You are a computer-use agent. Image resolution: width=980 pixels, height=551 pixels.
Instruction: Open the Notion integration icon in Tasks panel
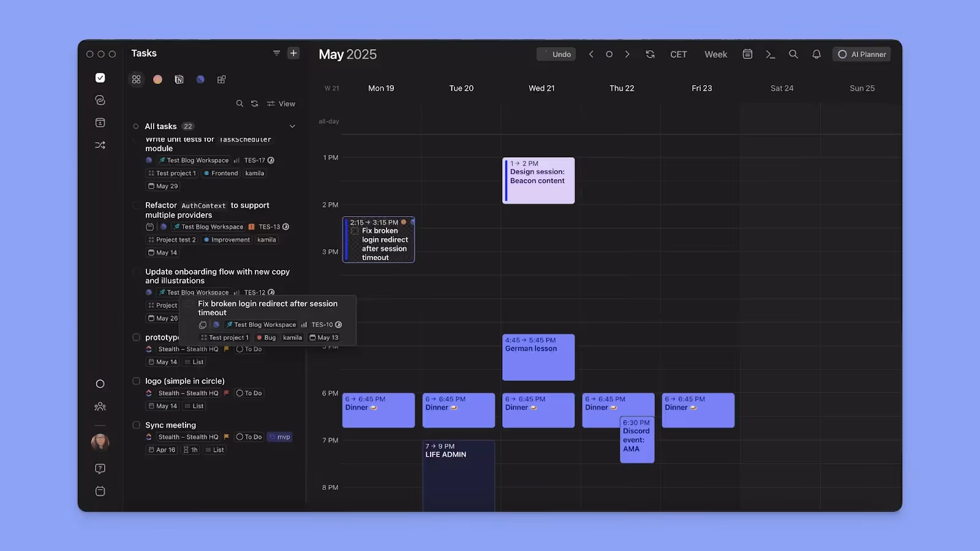pyautogui.click(x=179, y=79)
